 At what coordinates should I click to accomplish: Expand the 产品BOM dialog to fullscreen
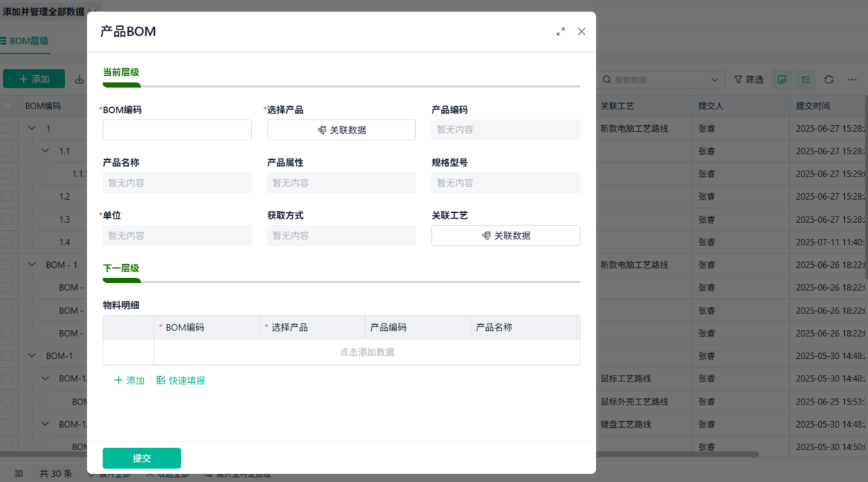[561, 32]
